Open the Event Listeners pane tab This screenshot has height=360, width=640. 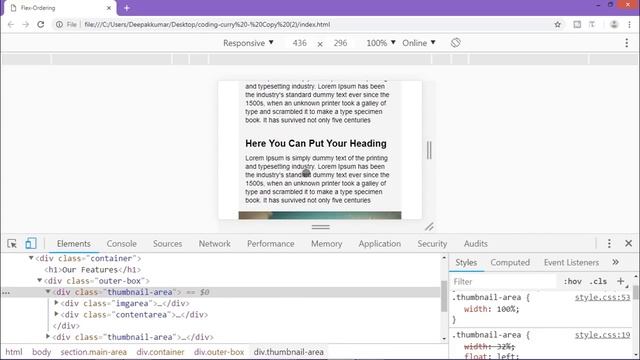[x=571, y=262]
